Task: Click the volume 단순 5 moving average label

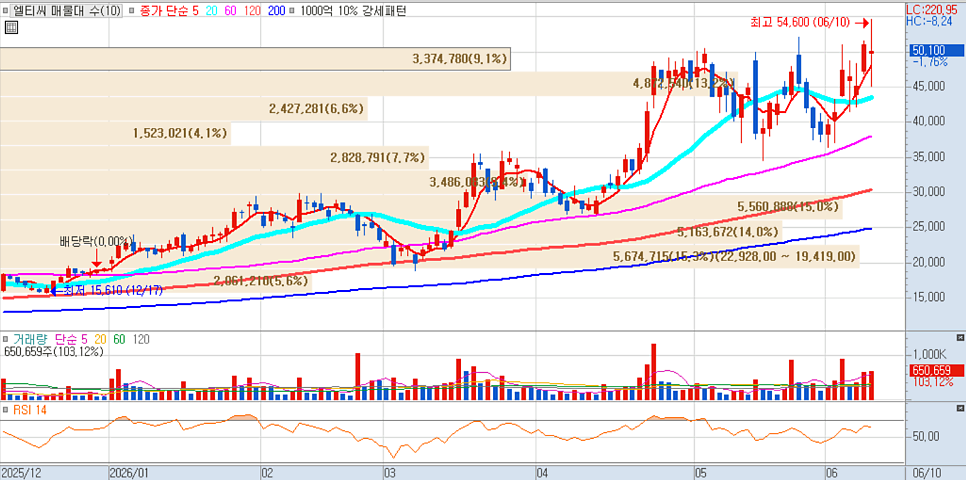Action: coord(71,339)
